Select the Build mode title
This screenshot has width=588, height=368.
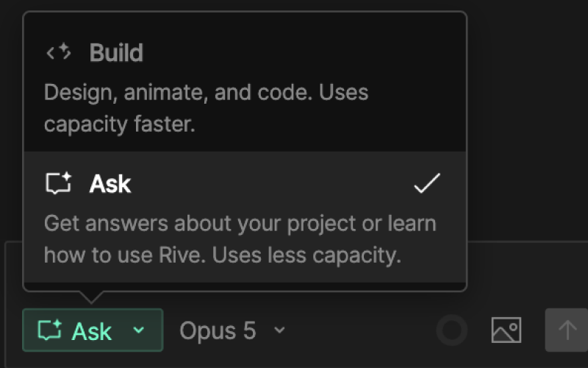(x=116, y=52)
